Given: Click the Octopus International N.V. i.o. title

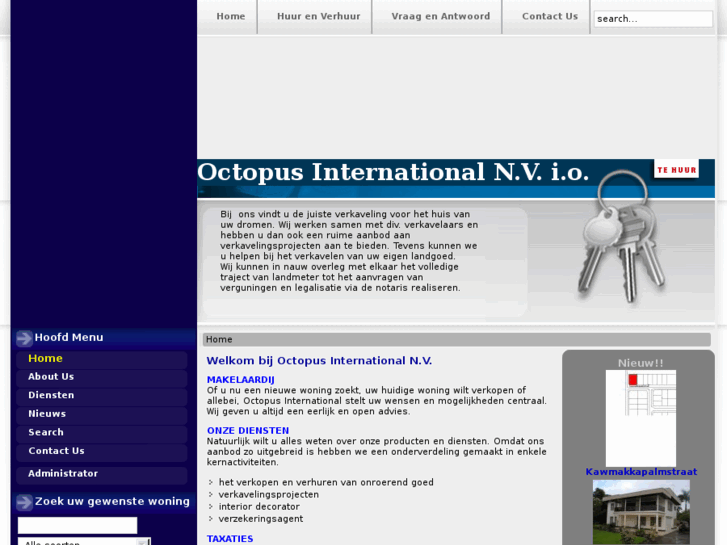Looking at the screenshot, I should pyautogui.click(x=393, y=172).
